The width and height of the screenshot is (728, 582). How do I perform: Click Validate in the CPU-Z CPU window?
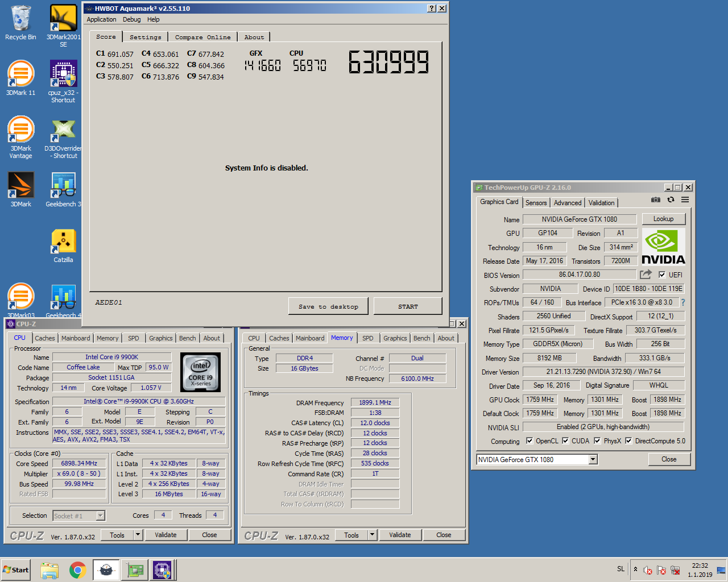(x=166, y=535)
